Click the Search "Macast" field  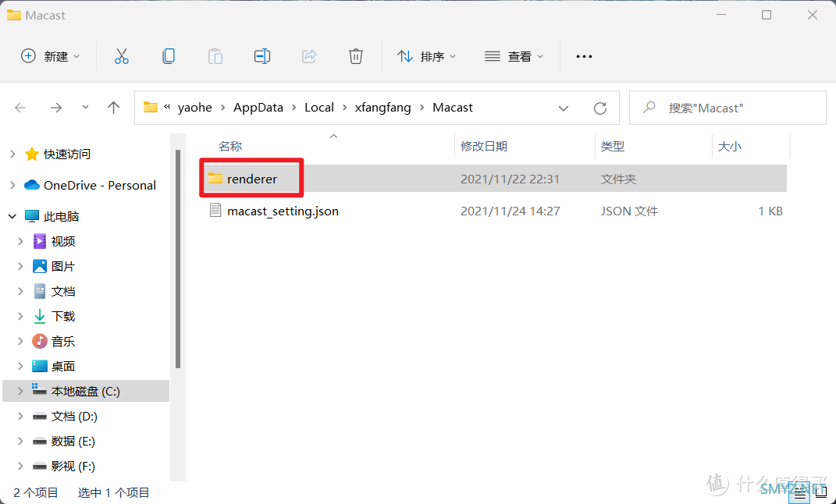(727, 108)
